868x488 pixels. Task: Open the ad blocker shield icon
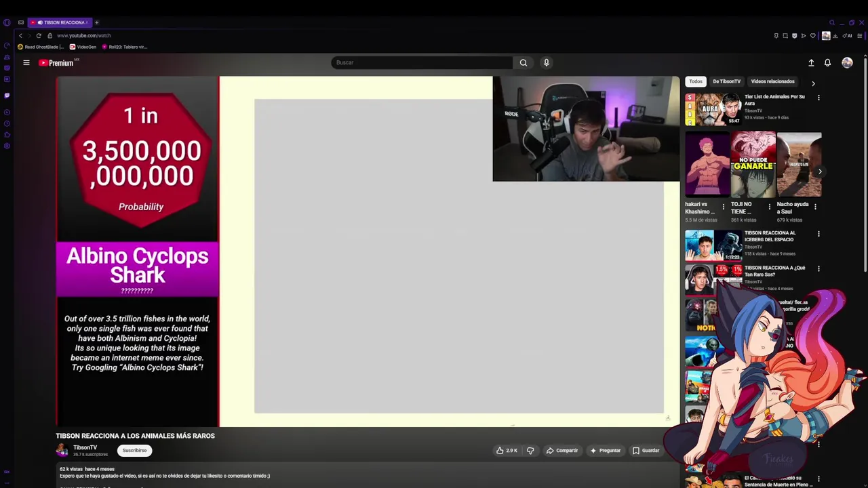(795, 36)
